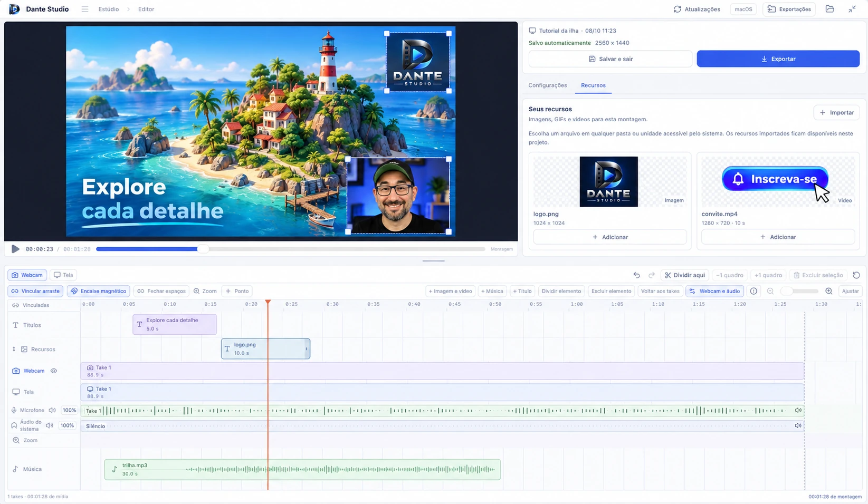Click the Editor breadcrumb item

(x=146, y=9)
